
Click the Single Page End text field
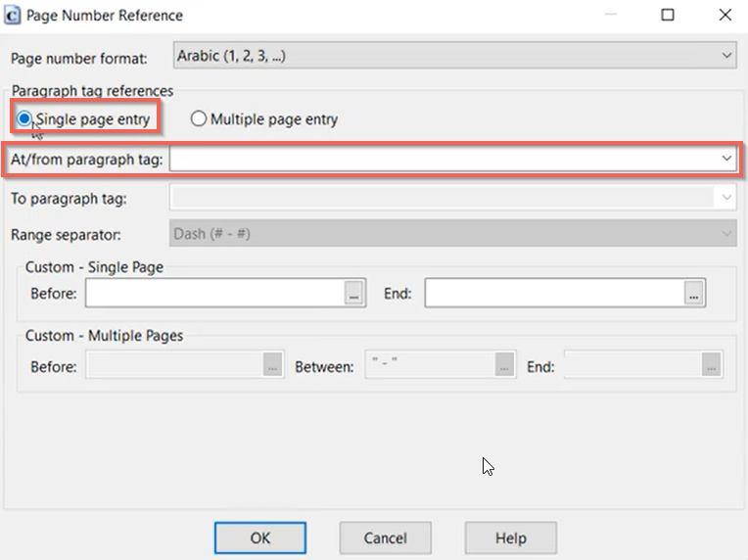pyautogui.click(x=555, y=293)
